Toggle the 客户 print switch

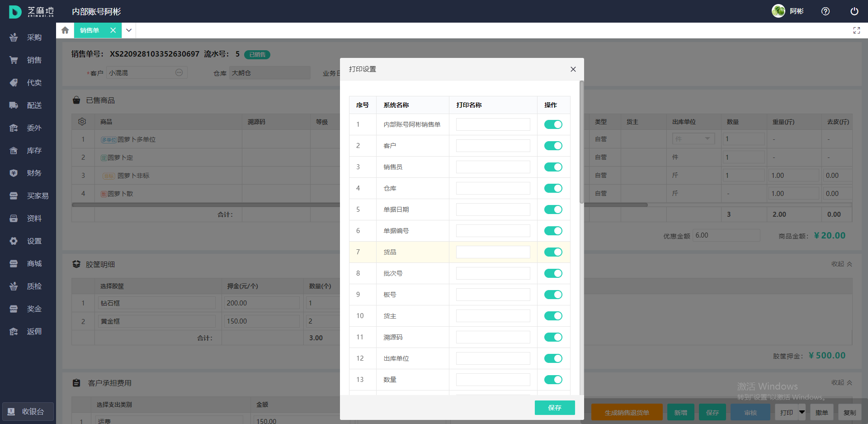[x=553, y=146]
